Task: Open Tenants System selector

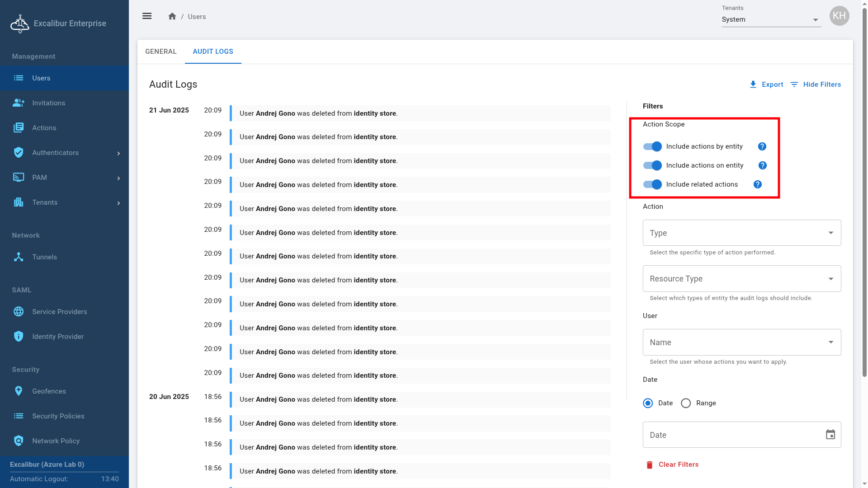Action: (771, 19)
